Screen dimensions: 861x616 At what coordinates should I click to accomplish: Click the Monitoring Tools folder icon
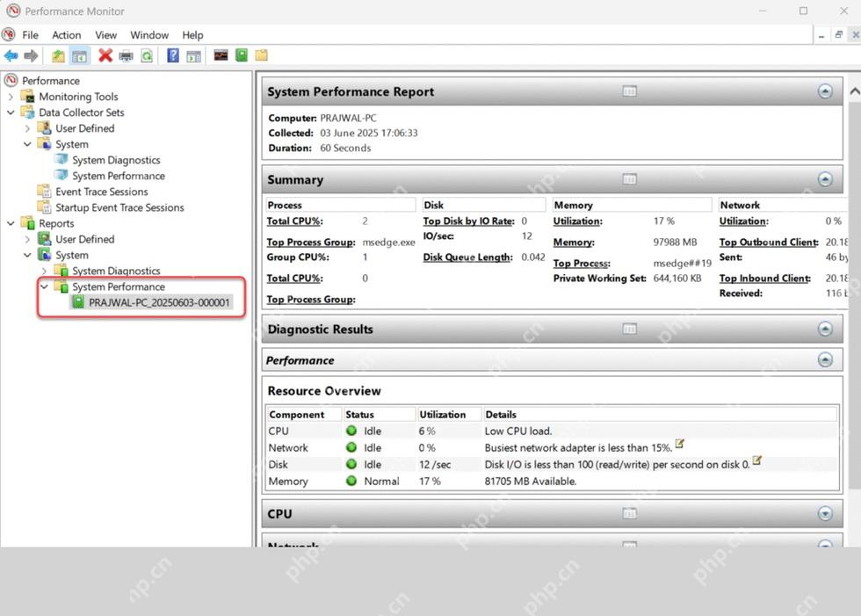27,96
